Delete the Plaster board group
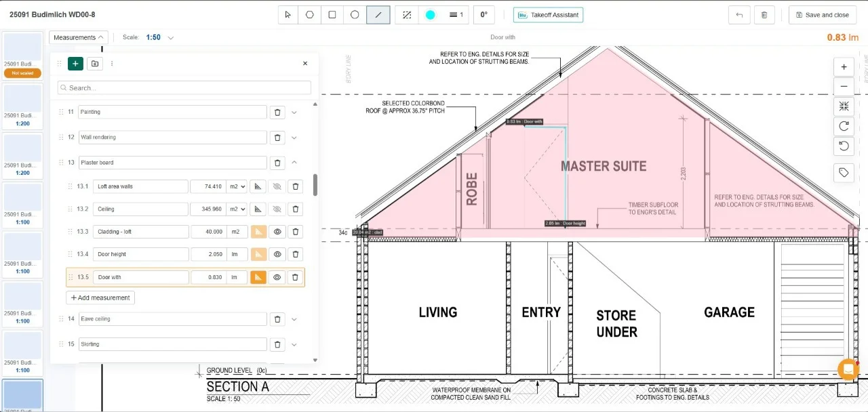 point(277,163)
